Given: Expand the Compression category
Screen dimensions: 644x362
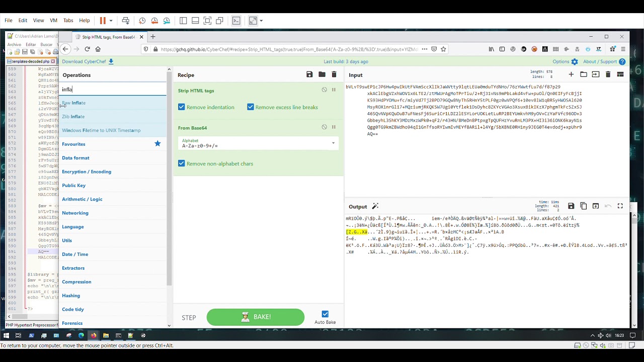Looking at the screenshot, I should point(112,282).
